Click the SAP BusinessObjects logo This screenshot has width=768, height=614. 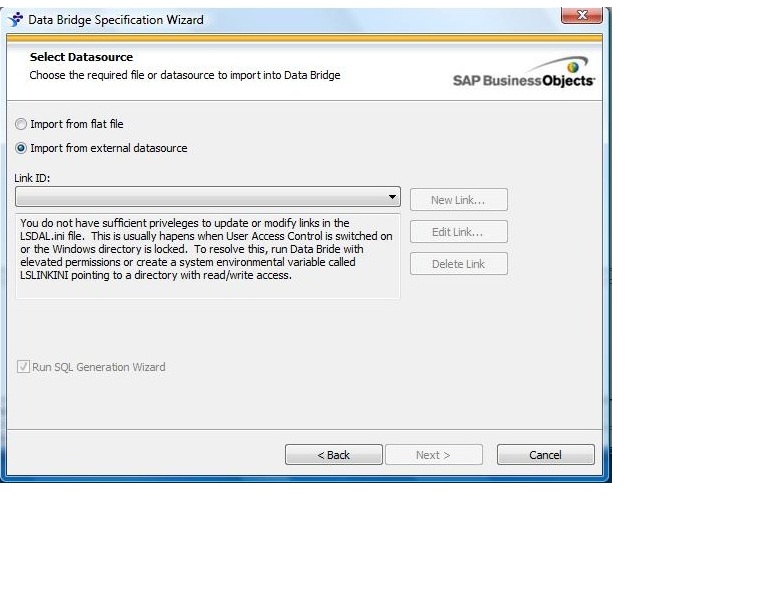pyautogui.click(x=524, y=72)
